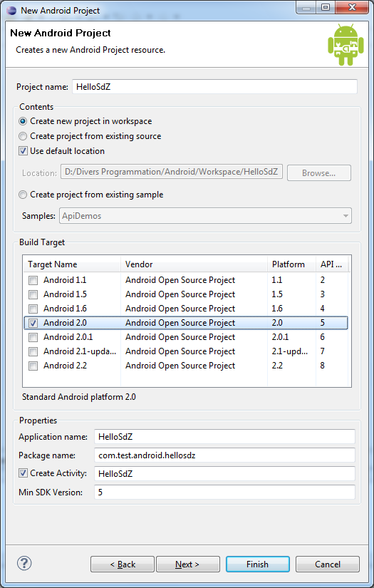Viewport: 374px width, 588px height.
Task: Click the Next button
Action: pyautogui.click(x=188, y=564)
